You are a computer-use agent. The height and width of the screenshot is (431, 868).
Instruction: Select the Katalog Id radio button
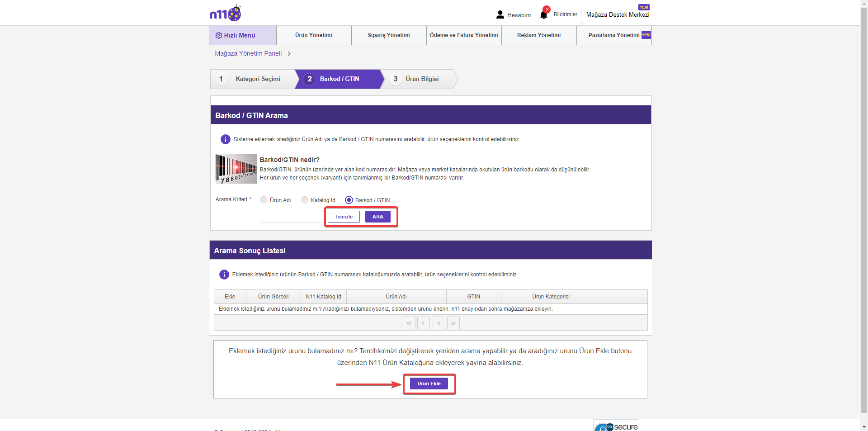tap(305, 200)
